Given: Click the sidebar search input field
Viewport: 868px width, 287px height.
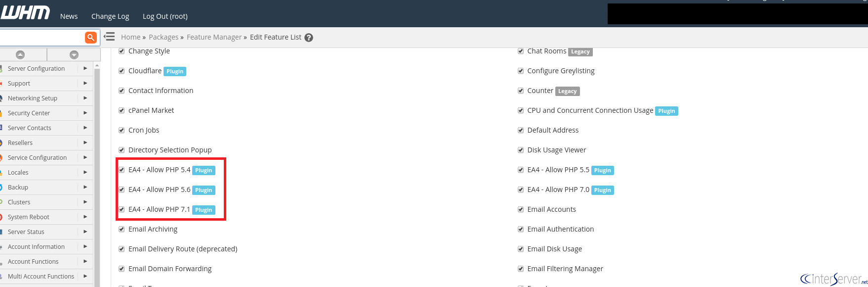Looking at the screenshot, I should coord(42,37).
